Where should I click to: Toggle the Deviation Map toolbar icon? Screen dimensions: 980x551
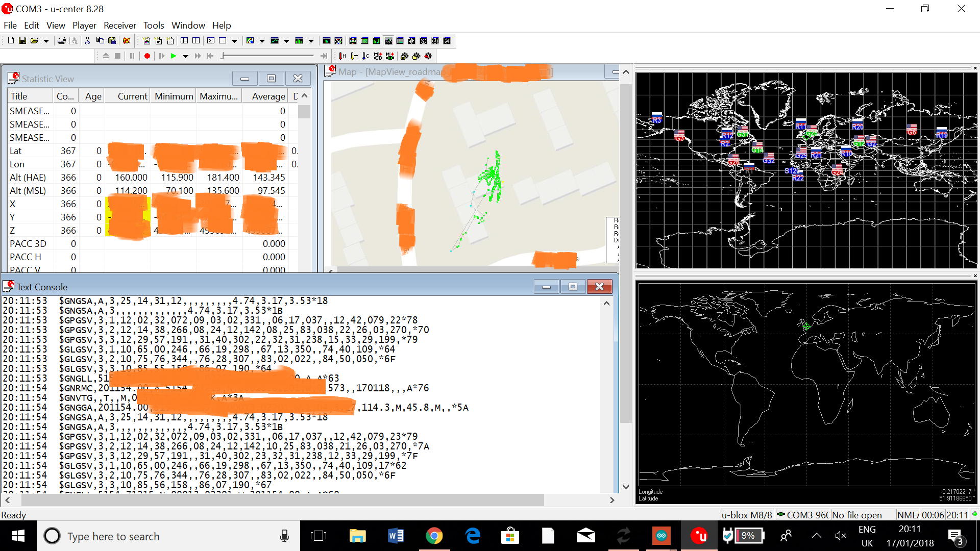338,40
